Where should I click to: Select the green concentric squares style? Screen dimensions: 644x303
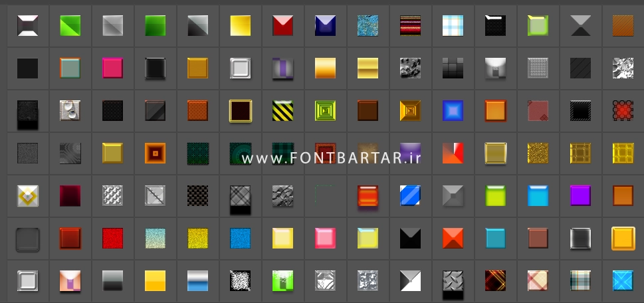point(325,110)
